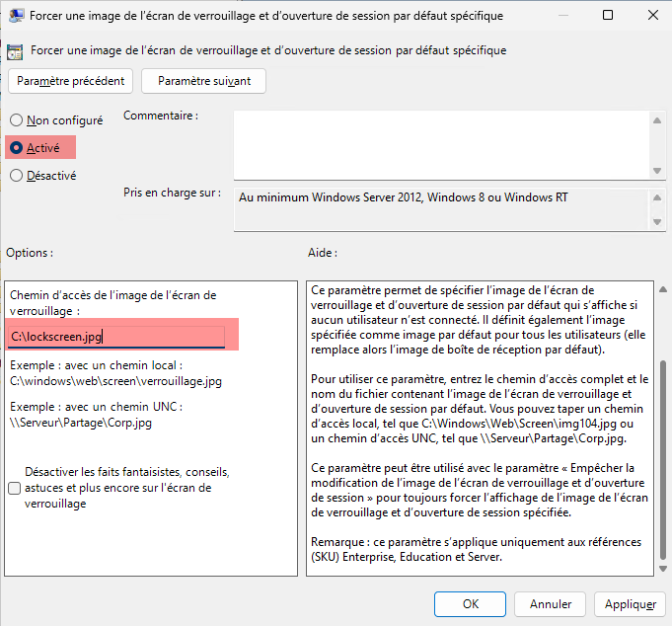This screenshot has width=672, height=626.
Task: Confirm the settings with OK
Action: pyautogui.click(x=471, y=602)
